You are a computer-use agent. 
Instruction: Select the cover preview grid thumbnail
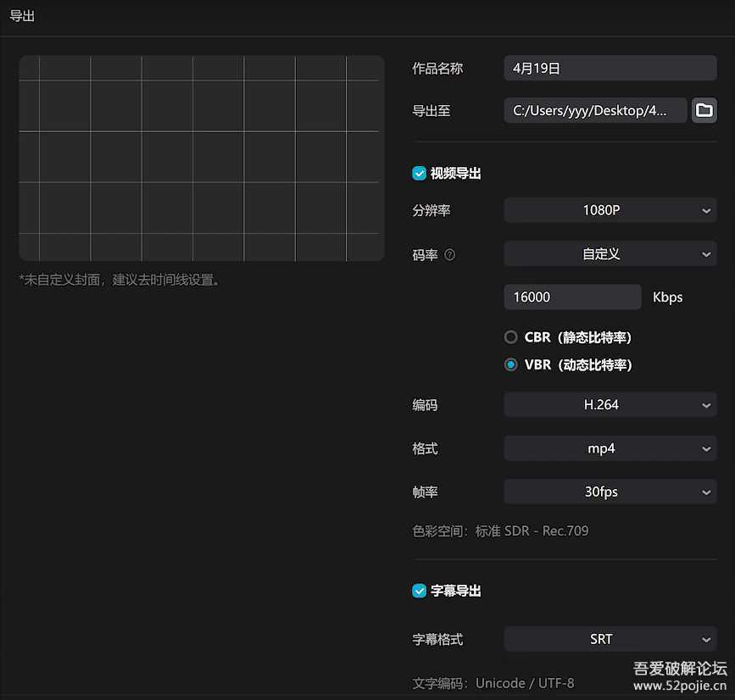(x=202, y=158)
